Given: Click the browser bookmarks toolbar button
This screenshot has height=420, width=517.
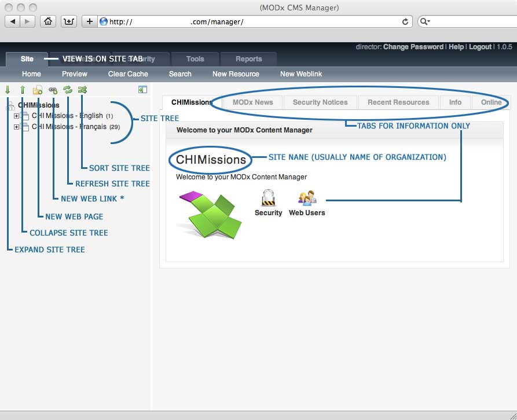Looking at the screenshot, I should click(69, 21).
